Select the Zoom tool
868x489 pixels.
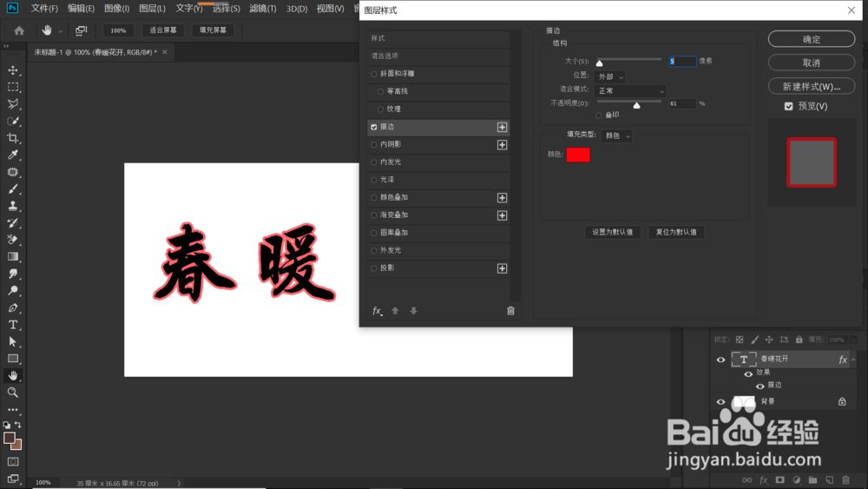(x=13, y=393)
